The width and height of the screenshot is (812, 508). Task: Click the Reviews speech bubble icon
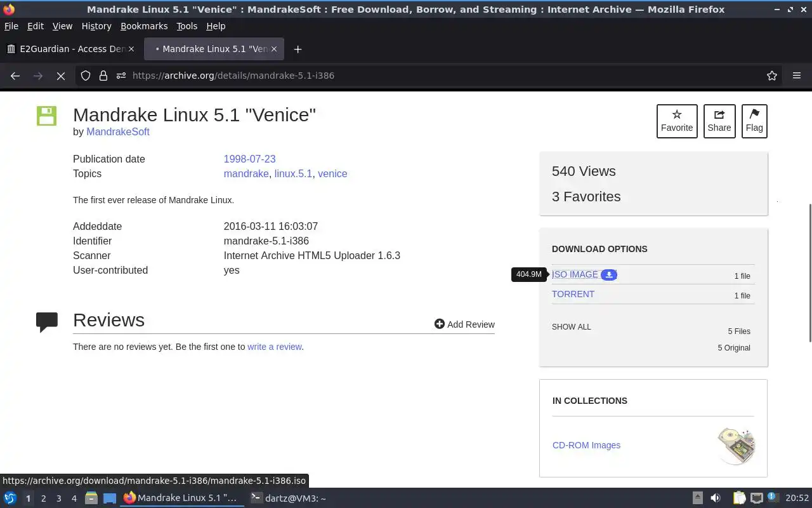[x=47, y=322]
